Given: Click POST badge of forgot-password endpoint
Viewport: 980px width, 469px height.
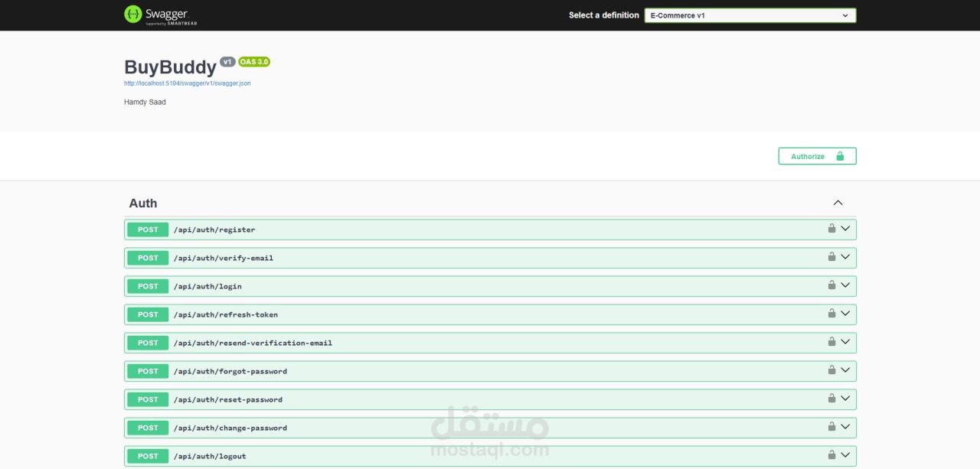Looking at the screenshot, I should tap(148, 371).
